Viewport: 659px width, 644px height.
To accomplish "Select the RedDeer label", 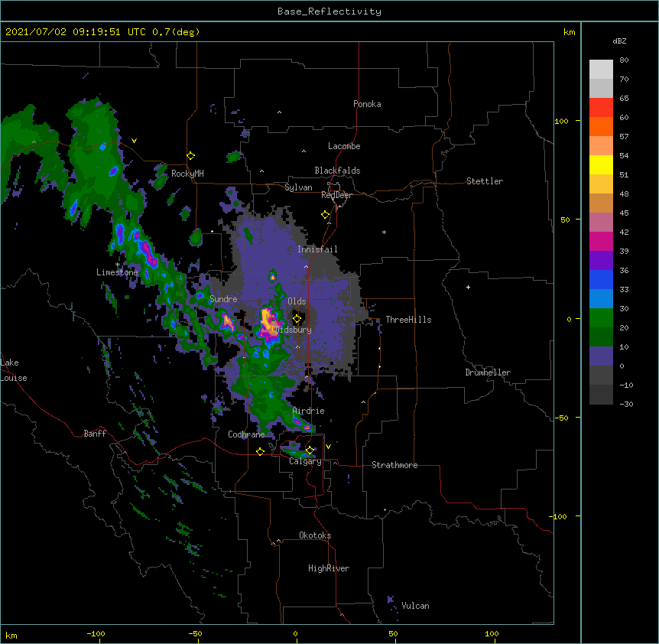I will (x=336, y=195).
